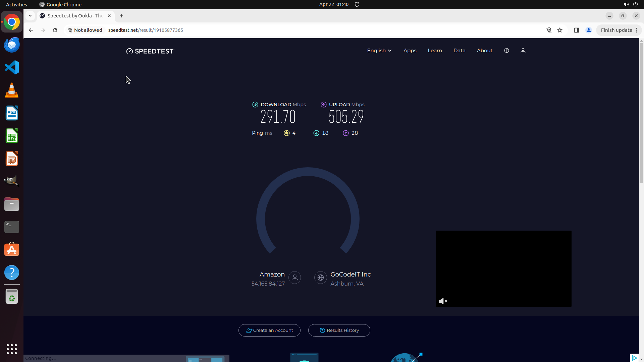
Task: Open the Apps menu item
Action: click(x=410, y=51)
